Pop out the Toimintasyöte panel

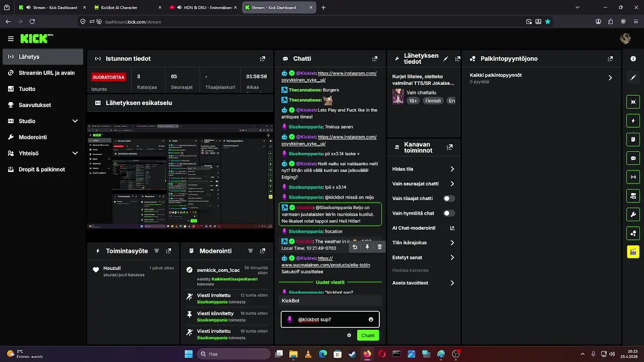tap(169, 251)
